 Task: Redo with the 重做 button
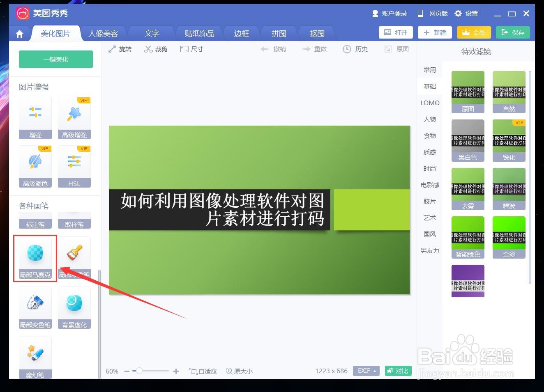click(x=314, y=49)
